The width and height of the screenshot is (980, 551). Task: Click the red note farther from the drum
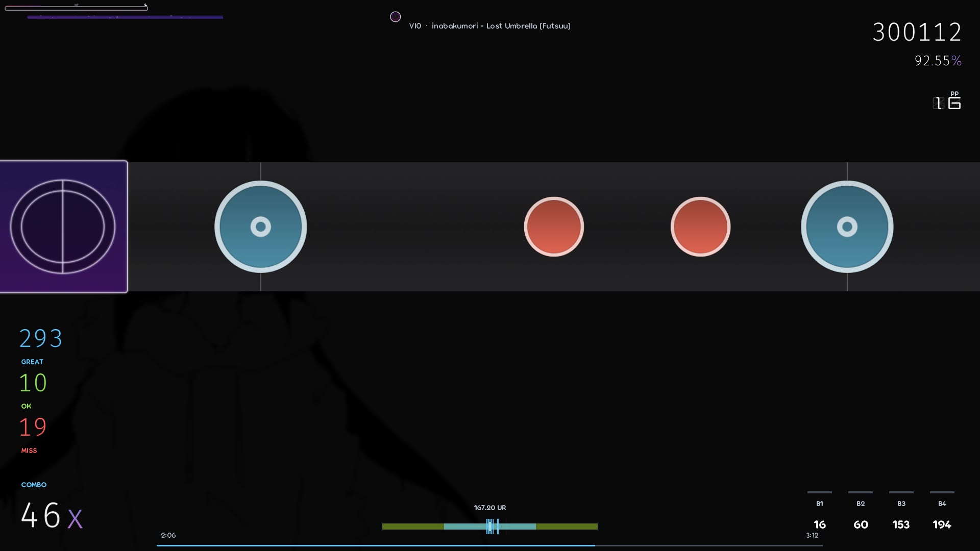700,227
